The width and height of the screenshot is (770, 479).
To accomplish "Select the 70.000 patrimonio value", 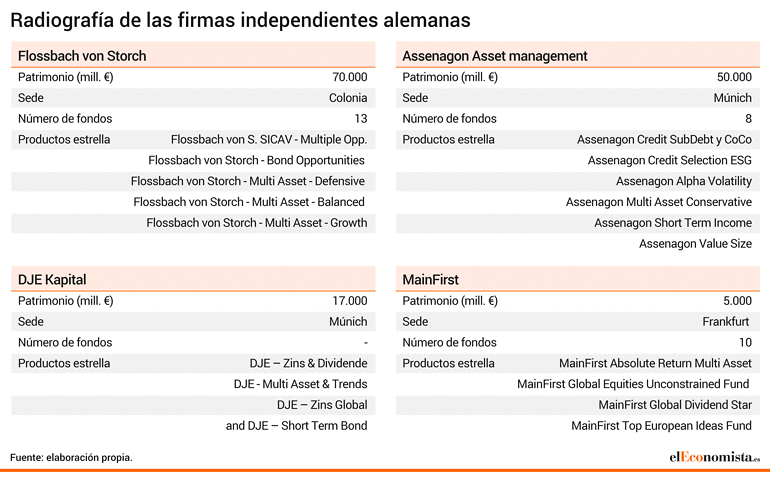I will 350,77.
